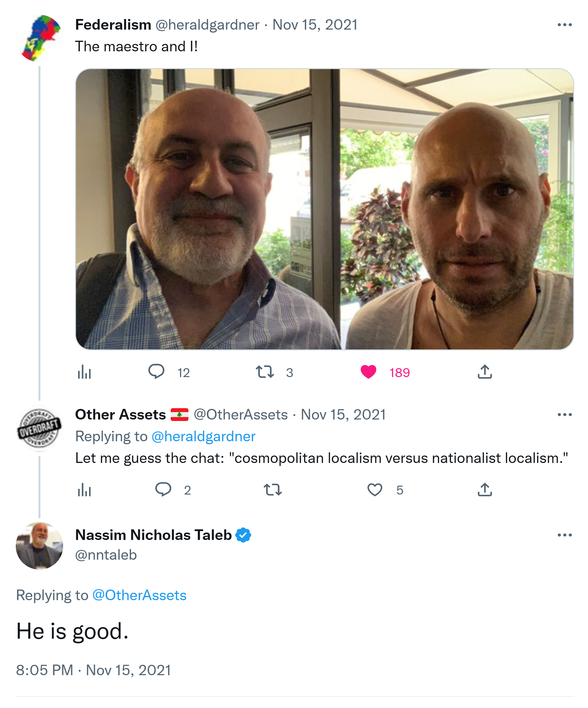Open analytics on Federalism's tweet
This screenshot has width=588, height=708.
point(84,372)
